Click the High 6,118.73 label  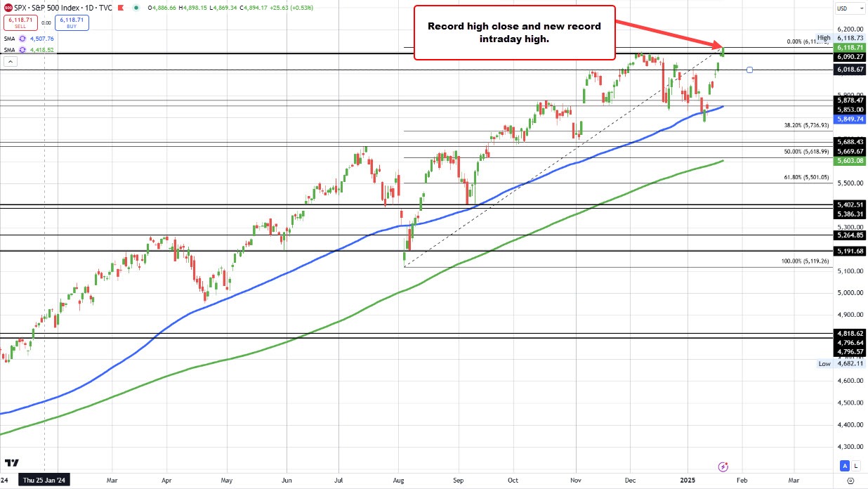(841, 37)
